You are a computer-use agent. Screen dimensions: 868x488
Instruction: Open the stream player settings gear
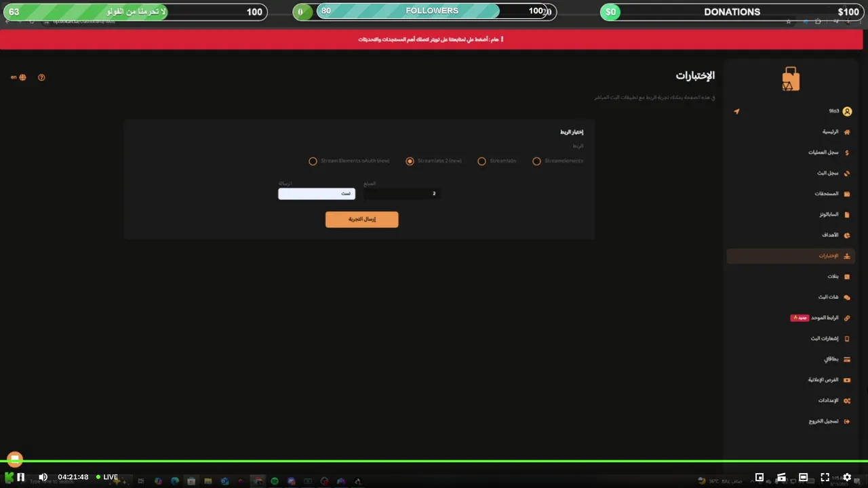[x=847, y=477]
